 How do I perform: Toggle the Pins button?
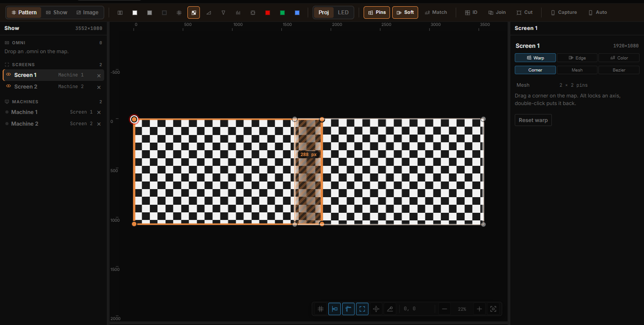click(377, 13)
